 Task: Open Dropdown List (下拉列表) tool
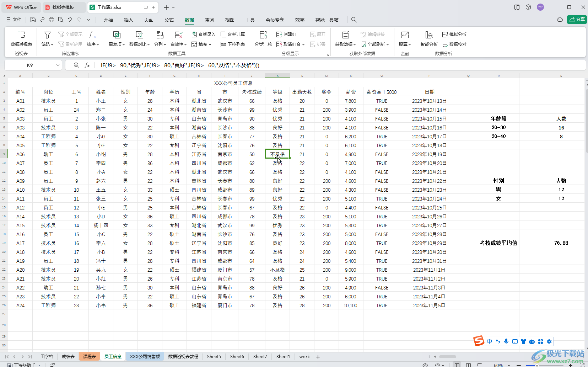pos(233,44)
